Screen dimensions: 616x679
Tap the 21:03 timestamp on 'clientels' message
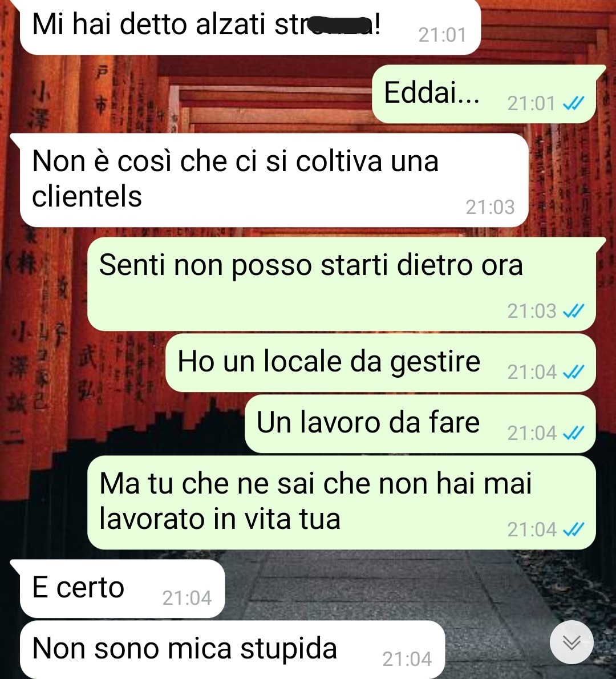pyautogui.click(x=490, y=208)
